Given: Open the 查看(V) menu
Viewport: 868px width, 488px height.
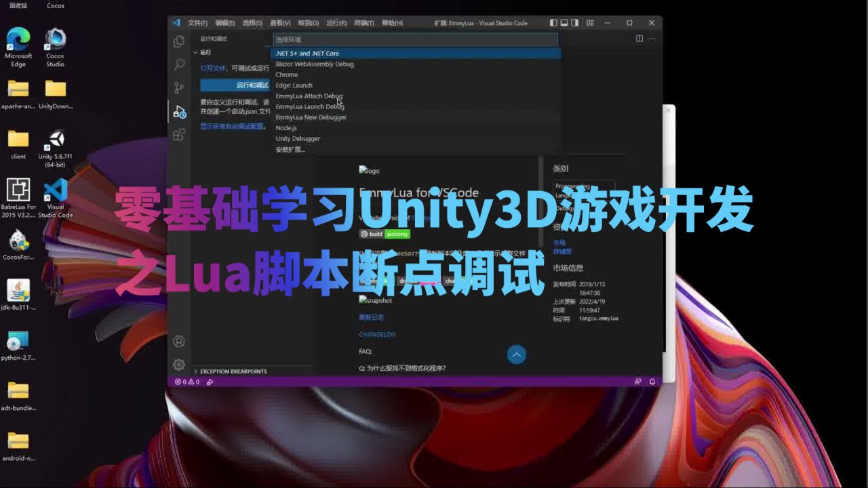Looking at the screenshot, I should 280,23.
